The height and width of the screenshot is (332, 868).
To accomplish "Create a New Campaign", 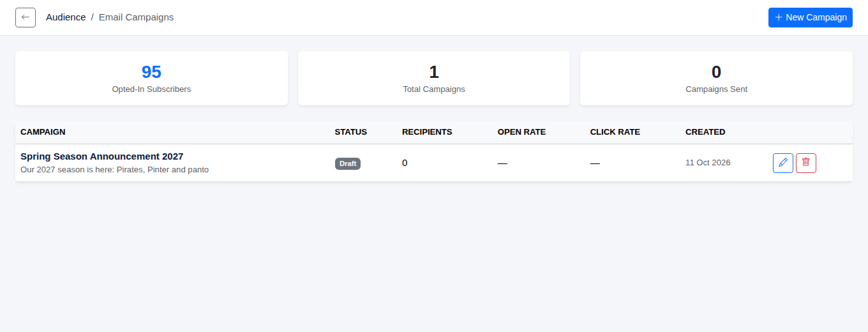I will [x=811, y=17].
